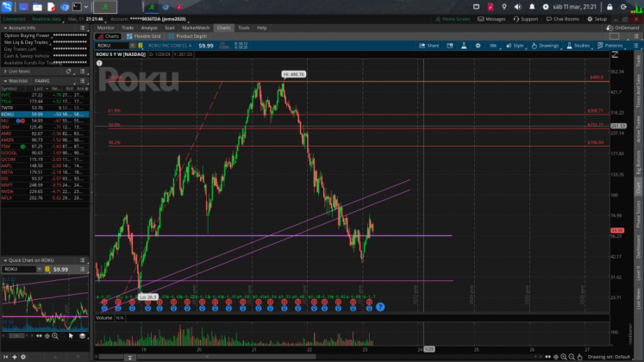Image resolution: width=644 pixels, height=362 pixels.
Task: Open the Drawings menu
Action: (x=545, y=46)
